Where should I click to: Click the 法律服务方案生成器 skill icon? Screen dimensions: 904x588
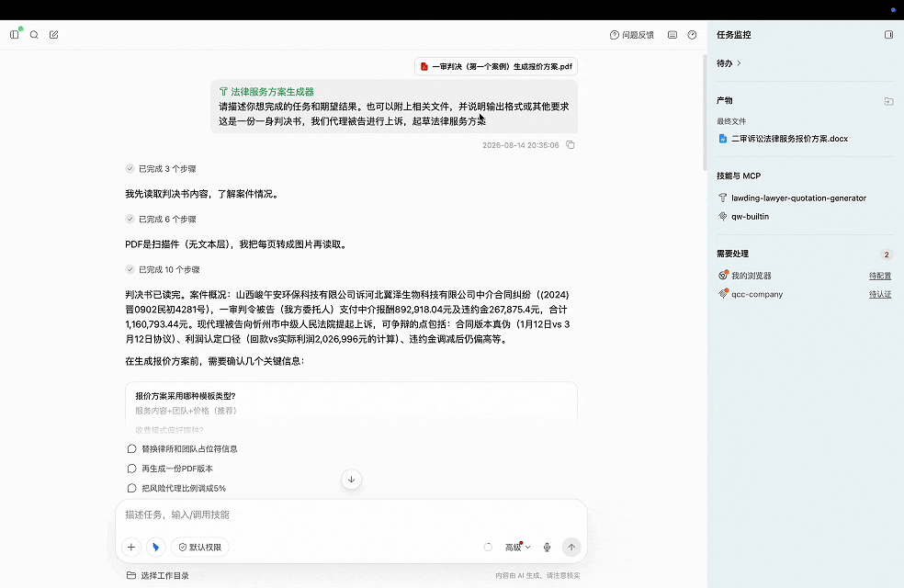223,92
